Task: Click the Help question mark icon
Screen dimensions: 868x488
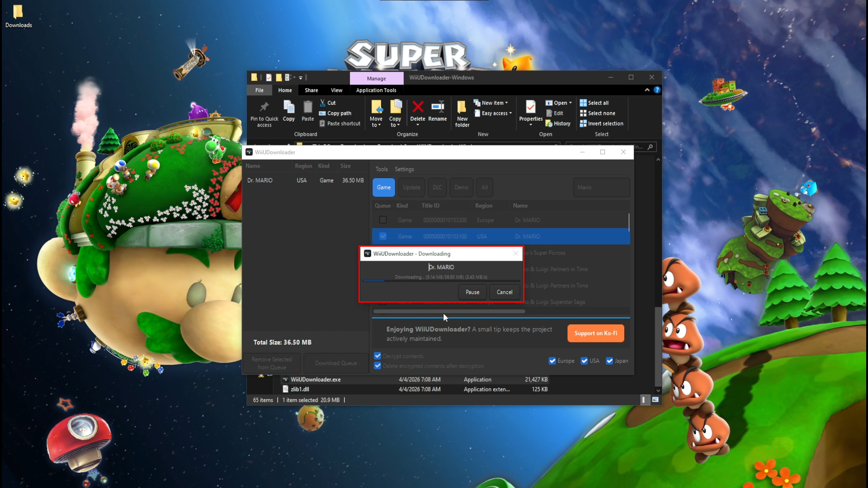Action: 657,90
